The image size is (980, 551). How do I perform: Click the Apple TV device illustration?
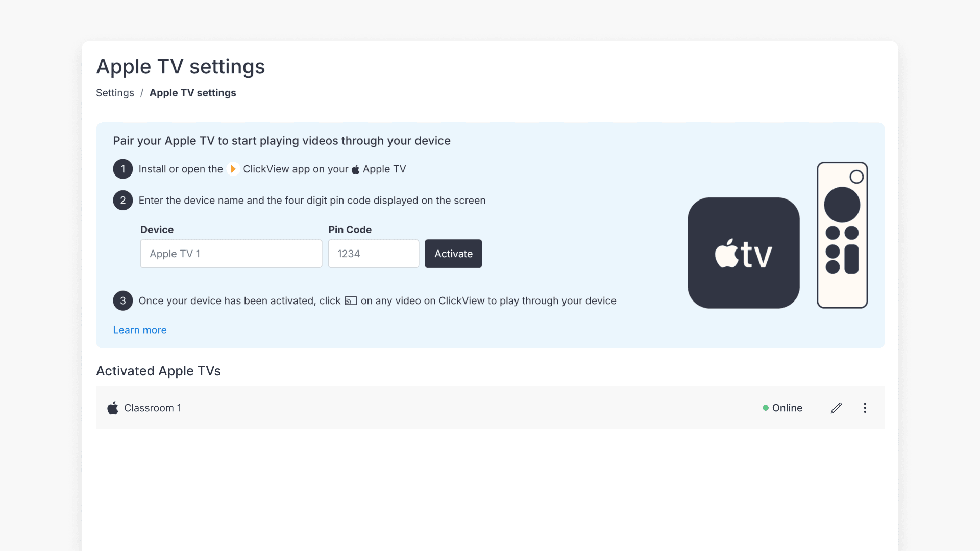(743, 253)
